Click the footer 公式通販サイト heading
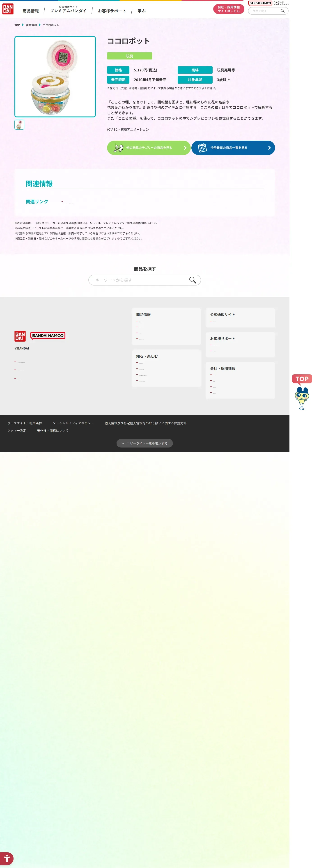 (x=222, y=314)
